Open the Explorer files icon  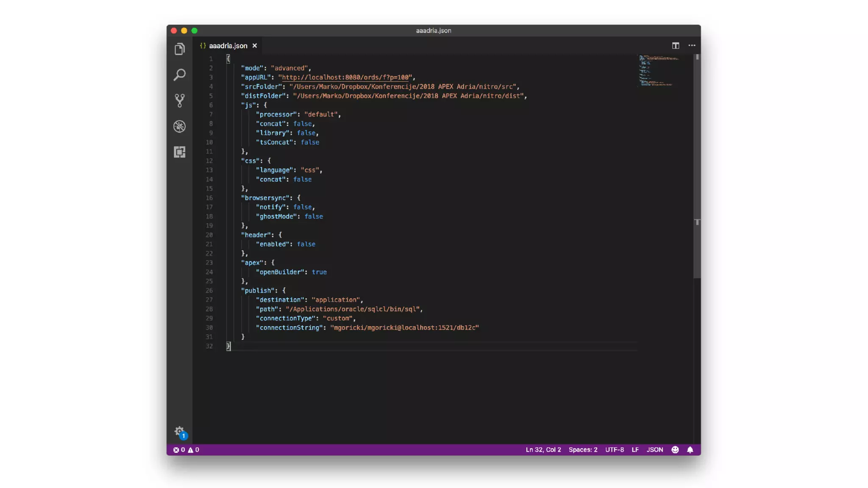tap(179, 49)
